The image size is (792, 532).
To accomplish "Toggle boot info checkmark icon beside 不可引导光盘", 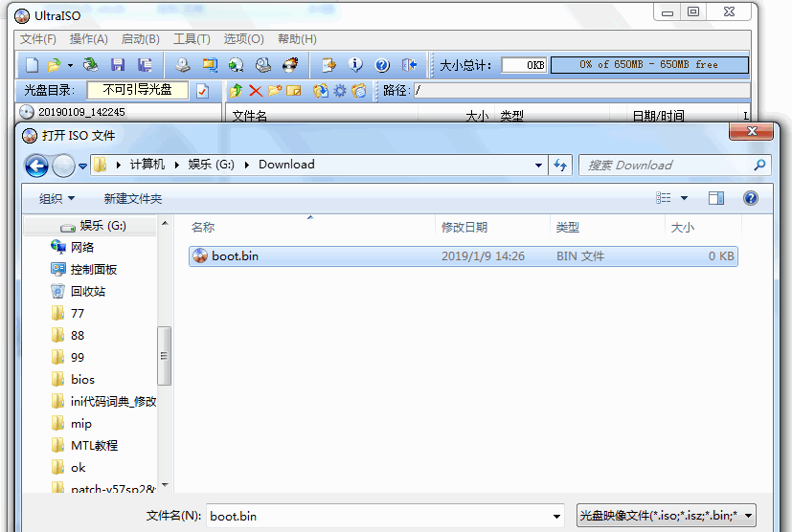I will point(202,91).
